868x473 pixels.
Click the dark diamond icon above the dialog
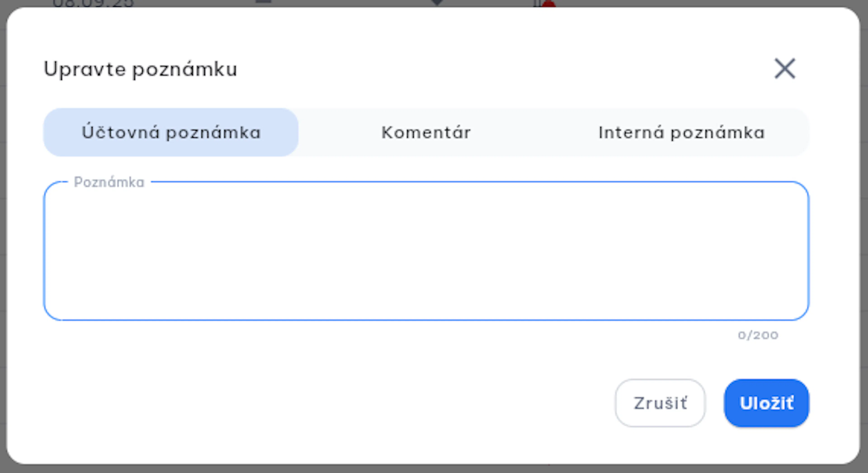(x=437, y=3)
